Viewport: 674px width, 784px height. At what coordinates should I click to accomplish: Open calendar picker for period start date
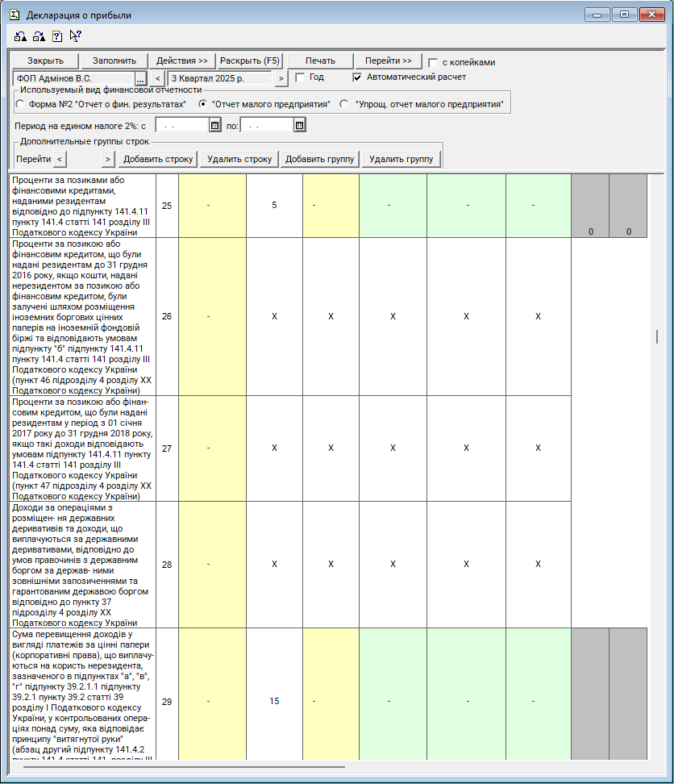pyautogui.click(x=214, y=125)
